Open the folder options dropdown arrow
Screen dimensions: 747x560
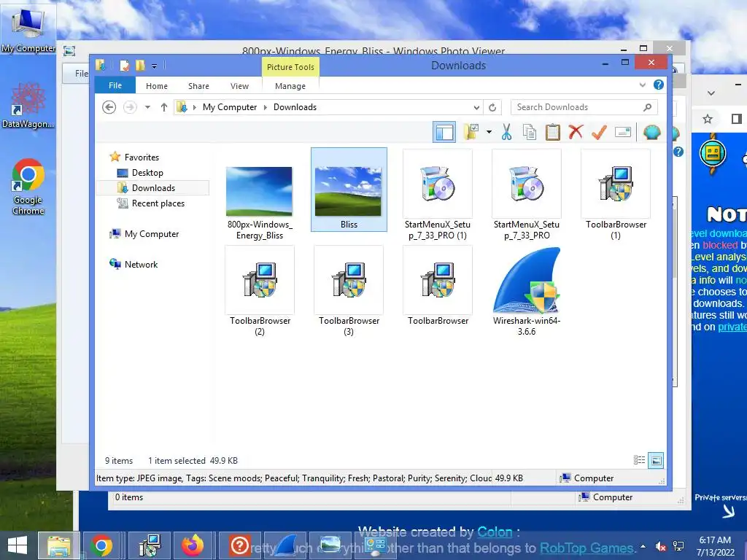[x=489, y=132]
